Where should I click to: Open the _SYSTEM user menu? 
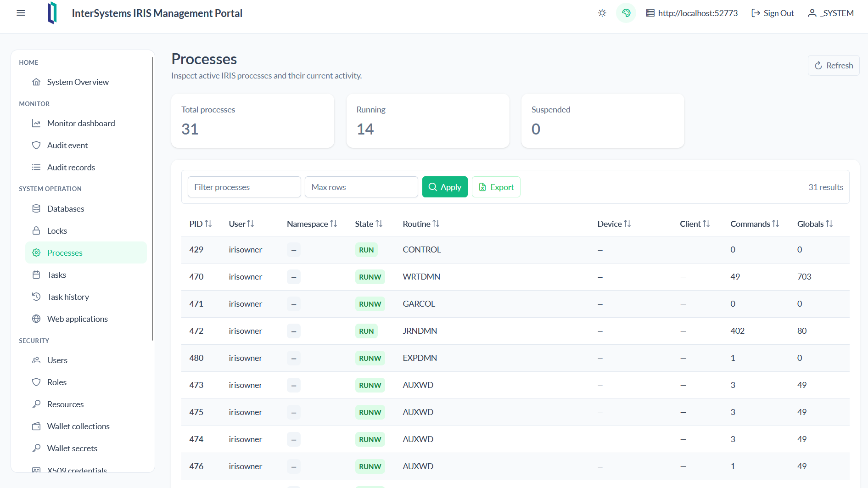pyautogui.click(x=831, y=13)
